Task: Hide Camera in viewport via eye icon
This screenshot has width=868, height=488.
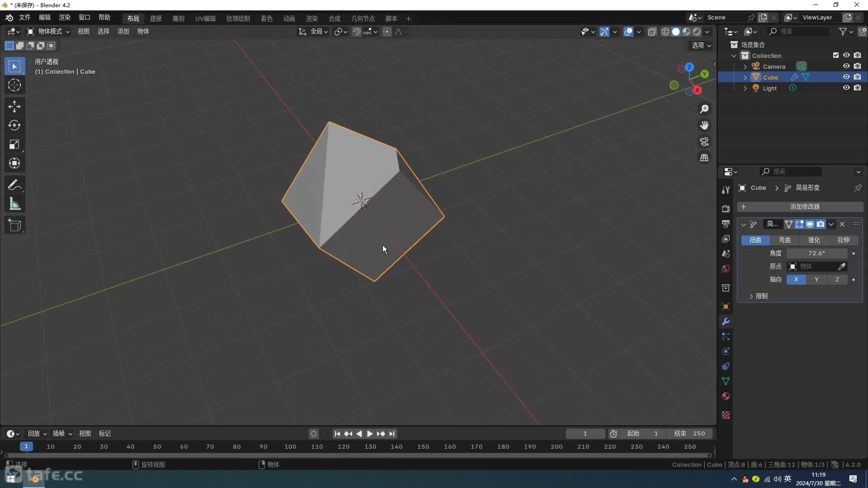Action: point(846,66)
